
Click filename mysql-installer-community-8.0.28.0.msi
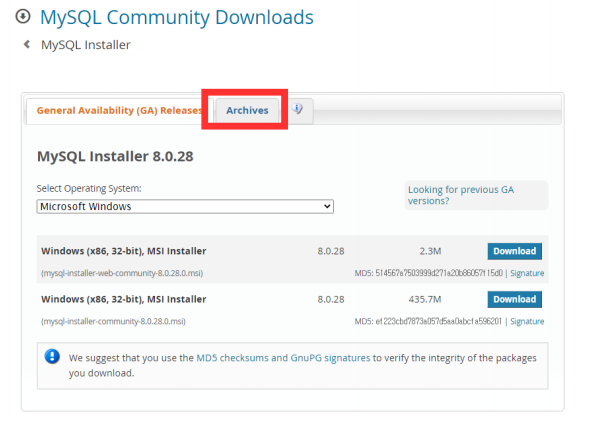(113, 321)
